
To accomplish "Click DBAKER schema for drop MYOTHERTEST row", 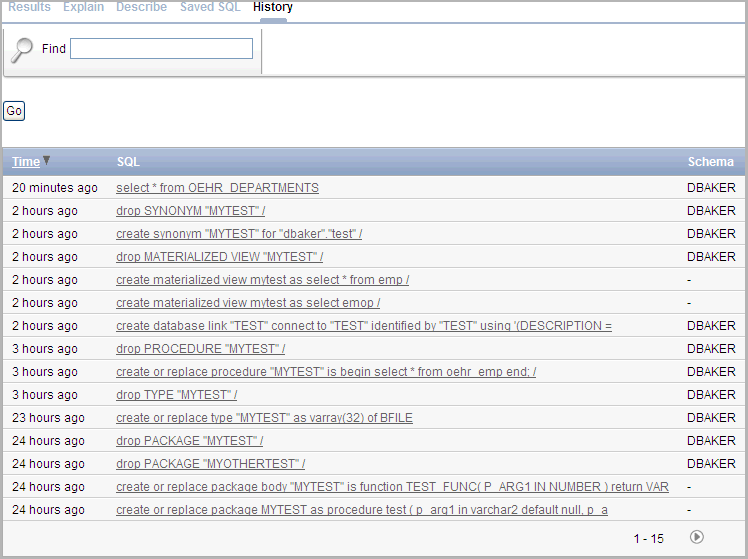I will [711, 464].
